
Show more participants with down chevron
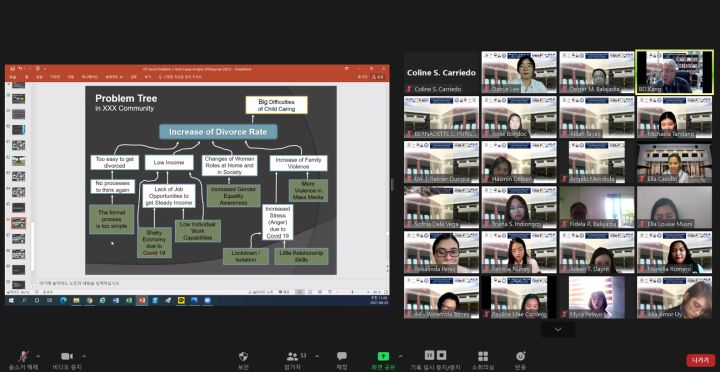click(558, 330)
